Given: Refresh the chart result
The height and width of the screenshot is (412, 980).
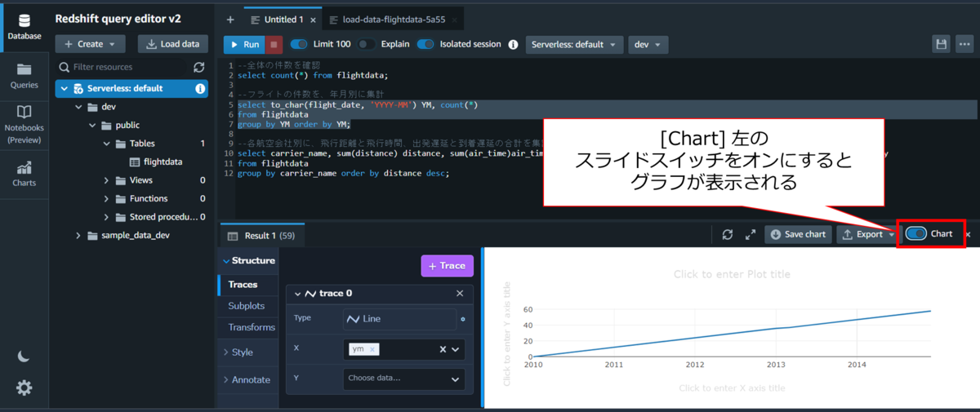Looking at the screenshot, I should point(728,235).
